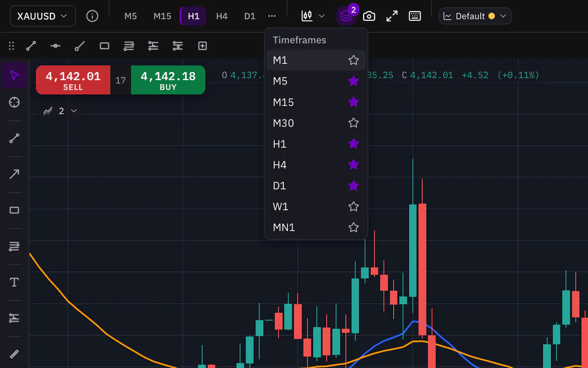Viewport: 588px width, 368px height.
Task: Choose the rectangle tool in the horizontal drawing toolbar
Action: [104, 46]
